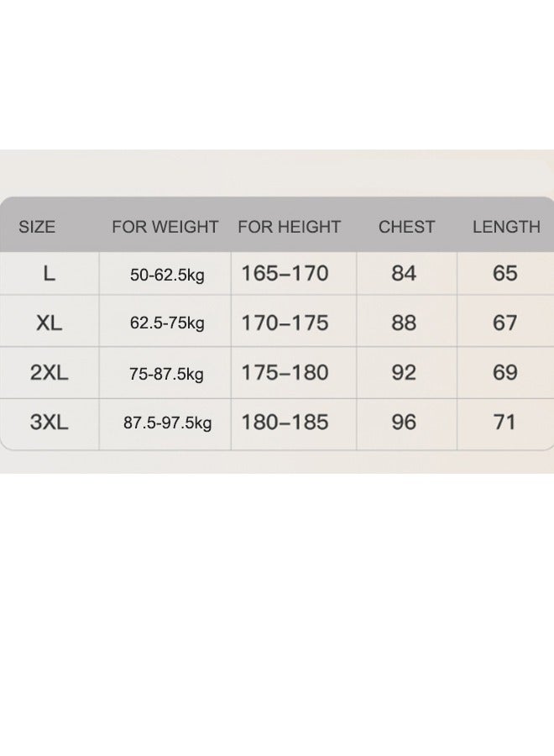Click the FOR HEIGHT column header
This screenshot has height=756, width=554.
pos(289,227)
